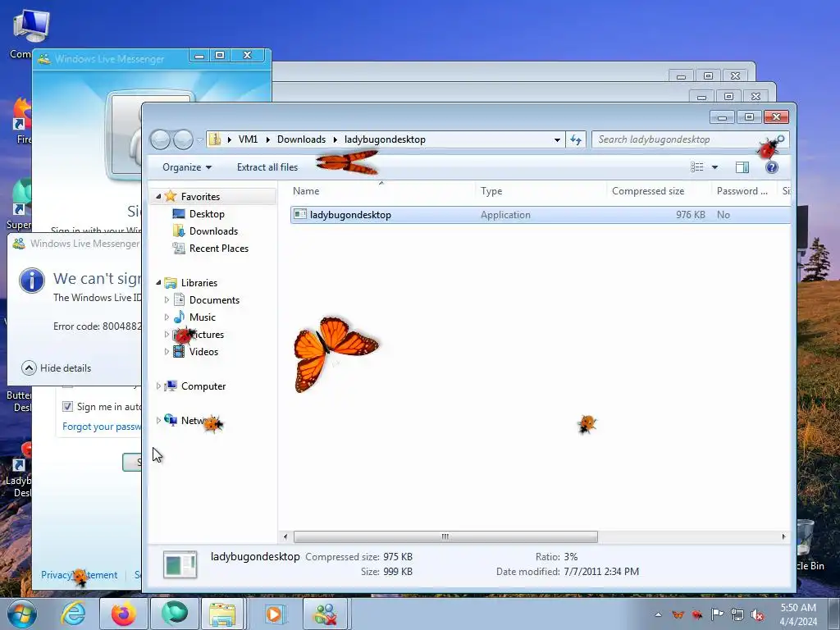Show hidden tray icons arrow
Image resolution: width=840 pixels, height=630 pixels.
[659, 614]
